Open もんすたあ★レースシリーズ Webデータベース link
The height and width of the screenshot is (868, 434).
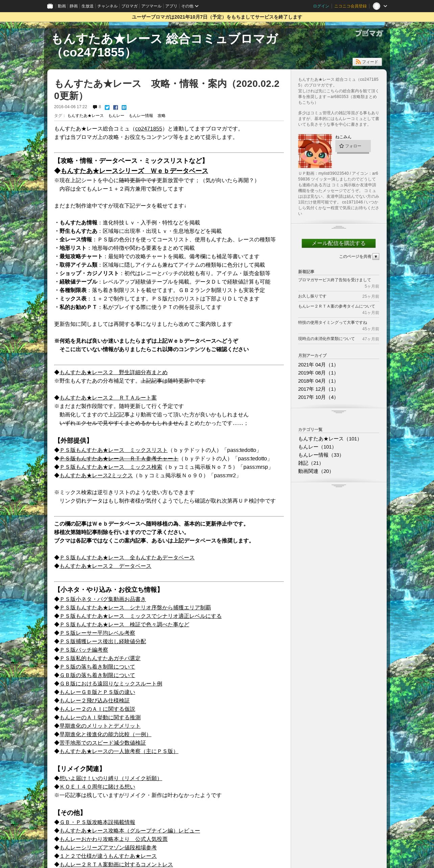135,171
